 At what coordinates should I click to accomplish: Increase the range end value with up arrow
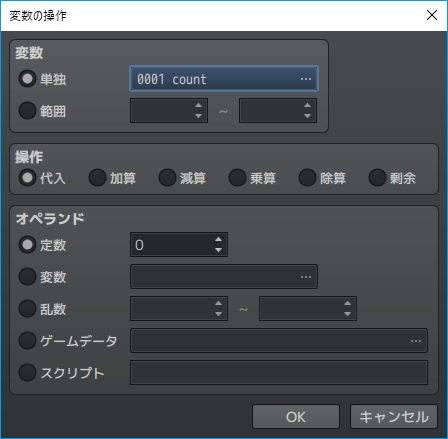point(307,105)
